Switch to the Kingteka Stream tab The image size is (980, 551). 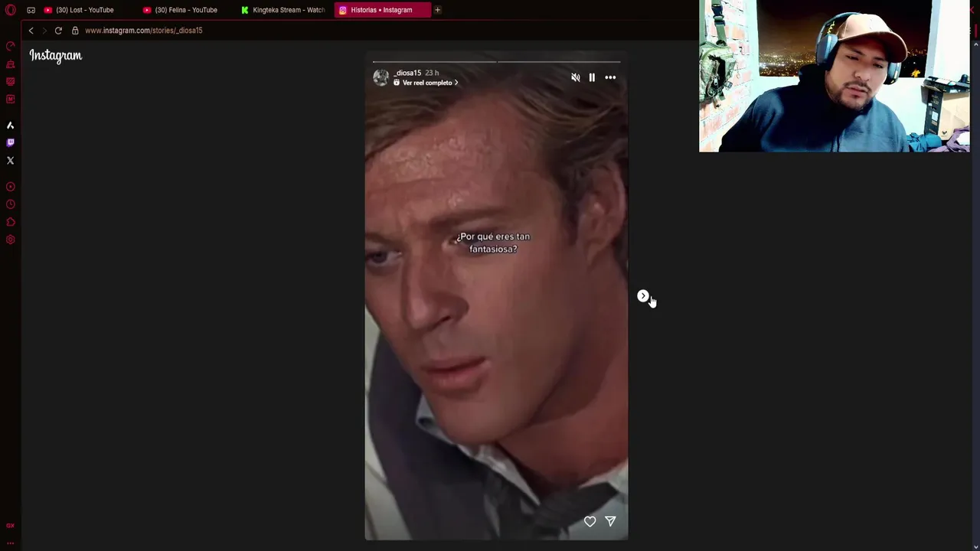click(x=283, y=10)
